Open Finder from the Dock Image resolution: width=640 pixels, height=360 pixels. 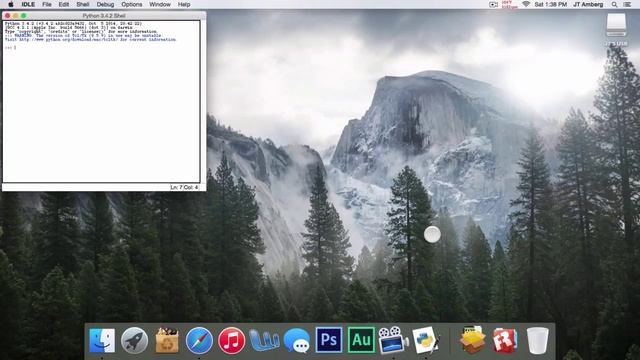click(x=102, y=340)
